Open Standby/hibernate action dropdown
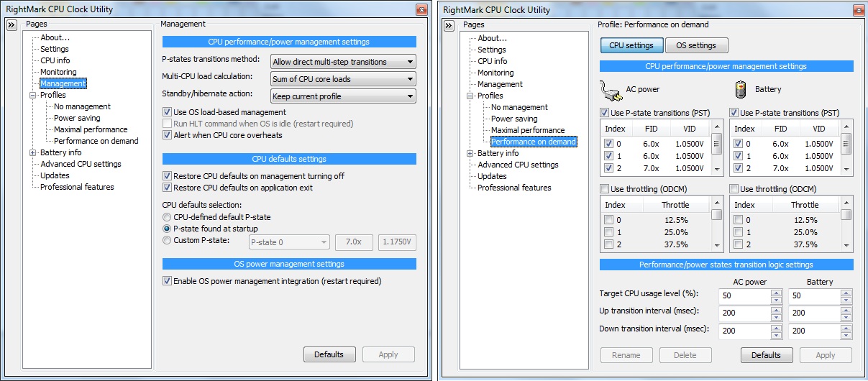 [343, 96]
